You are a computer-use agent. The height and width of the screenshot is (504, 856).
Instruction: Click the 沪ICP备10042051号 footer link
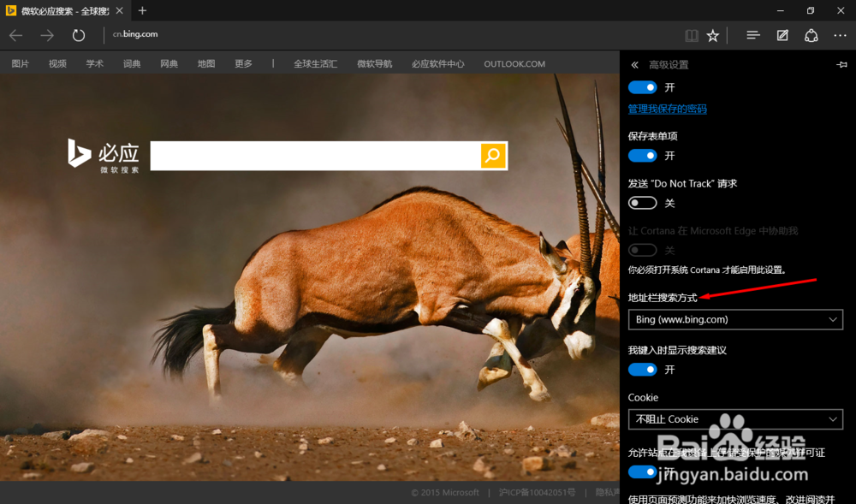coord(537,493)
